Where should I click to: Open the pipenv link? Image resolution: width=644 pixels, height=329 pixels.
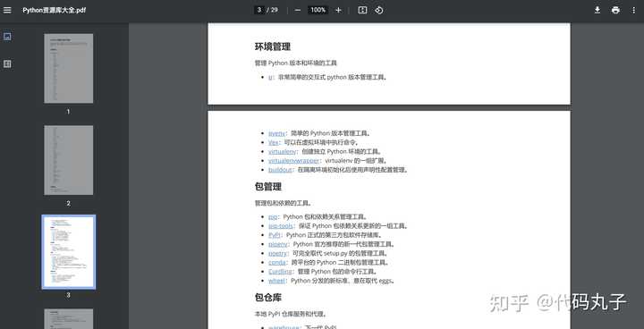pos(278,244)
